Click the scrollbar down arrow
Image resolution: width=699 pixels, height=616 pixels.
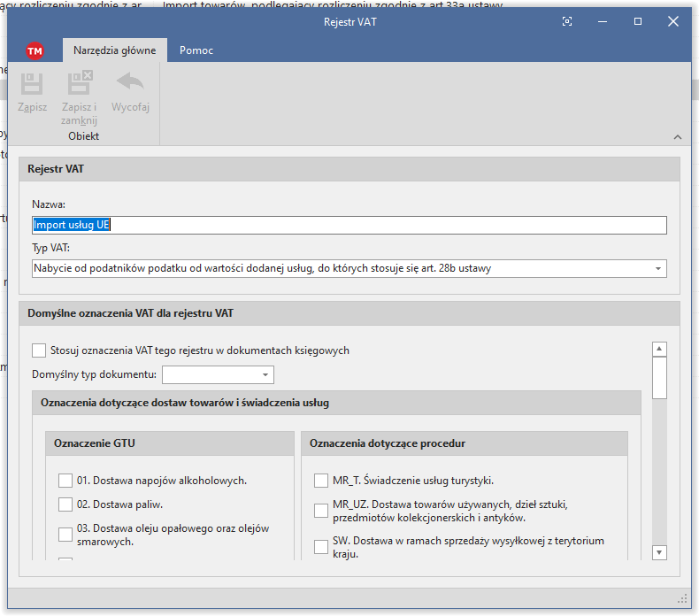(658, 551)
